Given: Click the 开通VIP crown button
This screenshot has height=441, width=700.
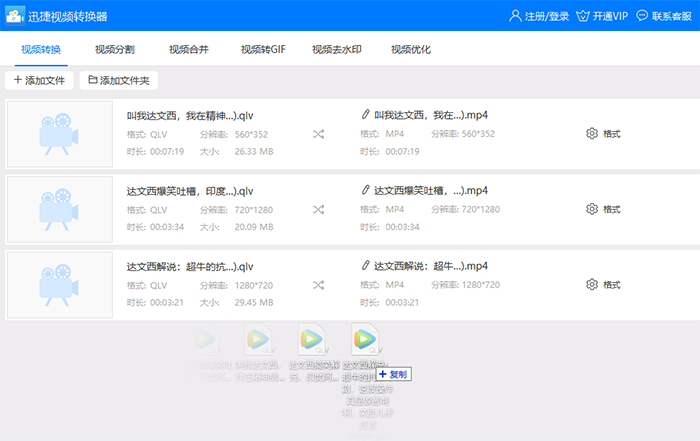Looking at the screenshot, I should tap(602, 16).
